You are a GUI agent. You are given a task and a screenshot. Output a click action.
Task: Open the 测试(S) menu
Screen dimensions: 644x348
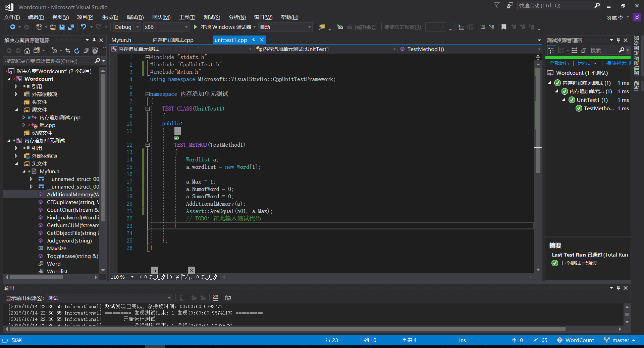[x=212, y=17]
